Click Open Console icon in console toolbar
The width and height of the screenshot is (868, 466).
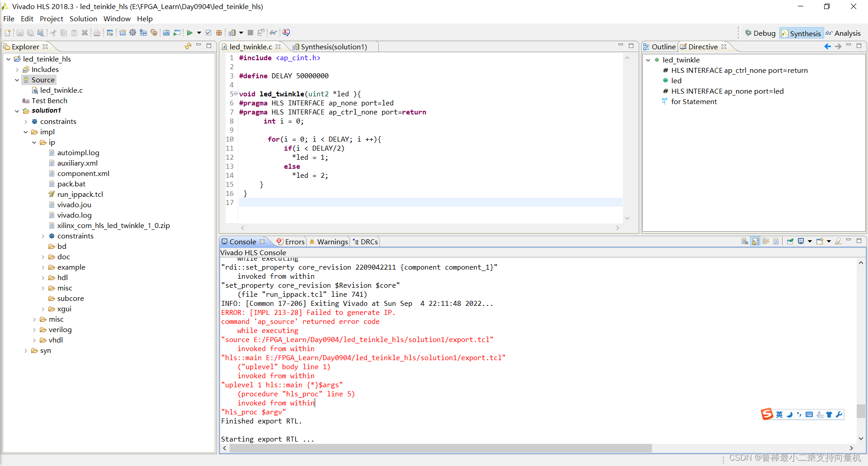[x=820, y=241]
